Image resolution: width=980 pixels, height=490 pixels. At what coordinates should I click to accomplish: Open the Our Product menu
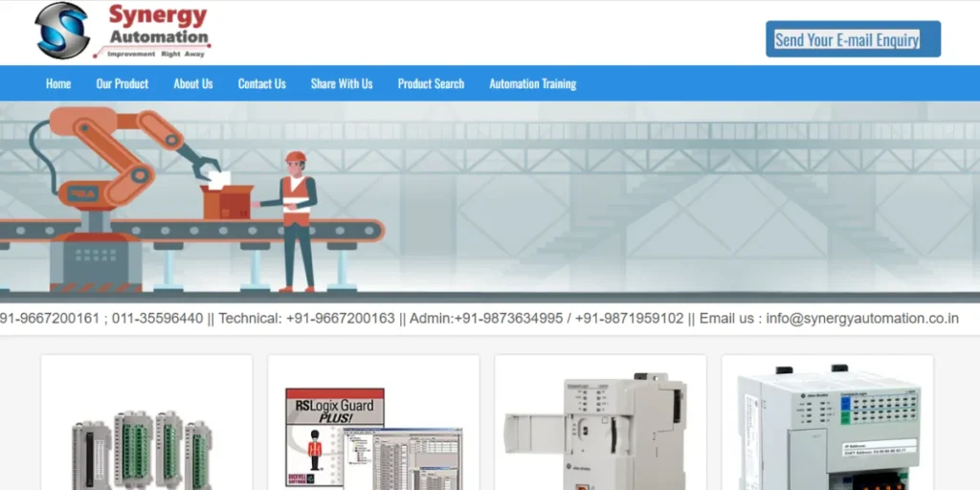click(x=122, y=83)
